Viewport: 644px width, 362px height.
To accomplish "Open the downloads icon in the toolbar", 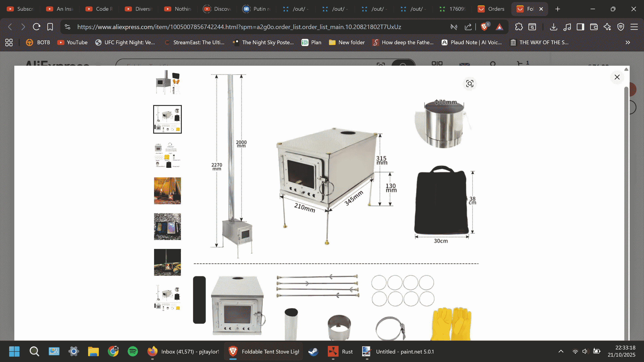I will pos(553,27).
